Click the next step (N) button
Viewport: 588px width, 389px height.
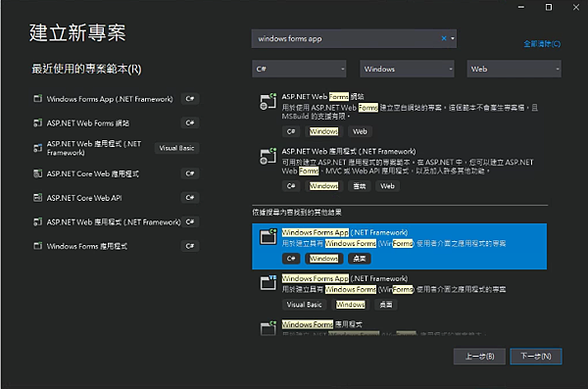536,357
